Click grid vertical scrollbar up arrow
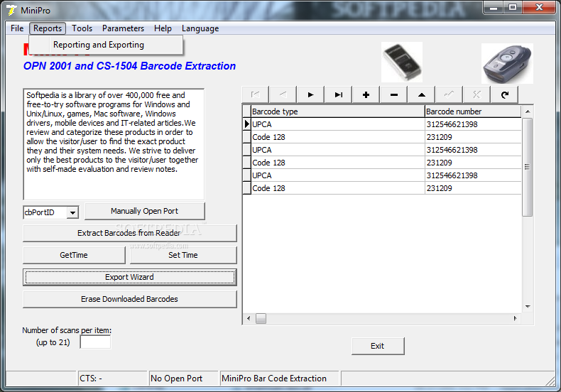 click(528, 111)
